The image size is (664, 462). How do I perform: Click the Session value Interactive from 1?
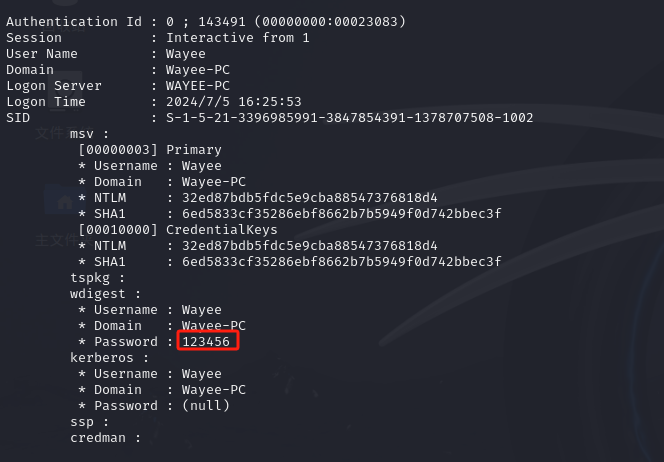click(238, 38)
